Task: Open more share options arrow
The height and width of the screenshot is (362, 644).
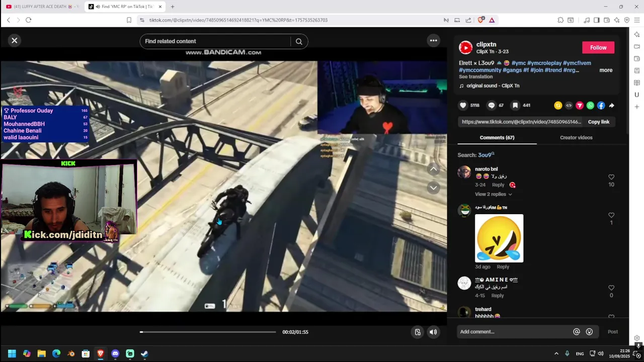Action: tap(611, 106)
